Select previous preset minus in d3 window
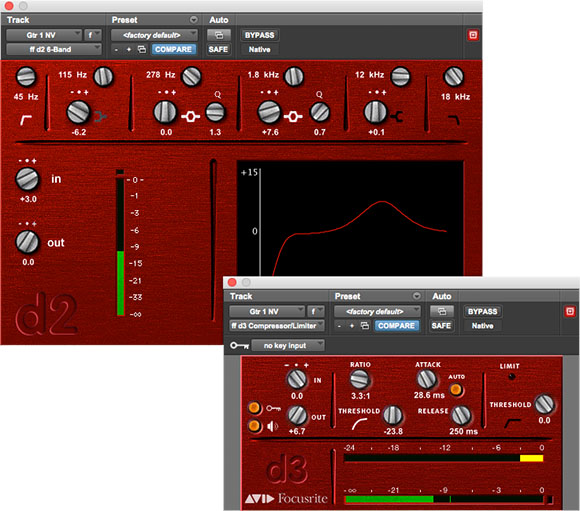 pyautogui.click(x=339, y=326)
